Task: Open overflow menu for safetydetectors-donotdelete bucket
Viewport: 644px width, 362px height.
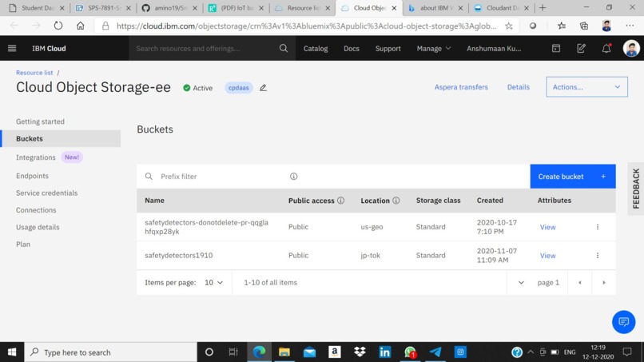Action: [598, 227]
